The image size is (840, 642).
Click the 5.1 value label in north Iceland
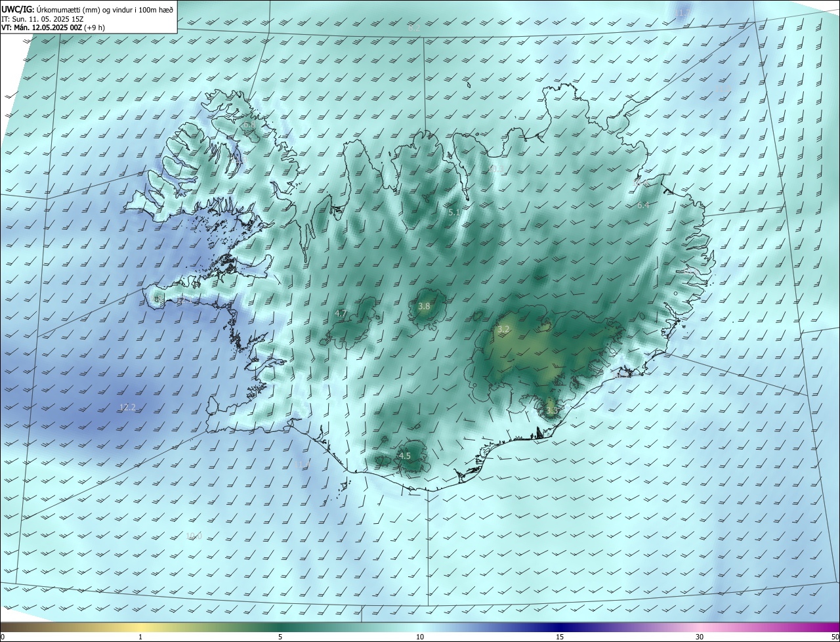(454, 213)
